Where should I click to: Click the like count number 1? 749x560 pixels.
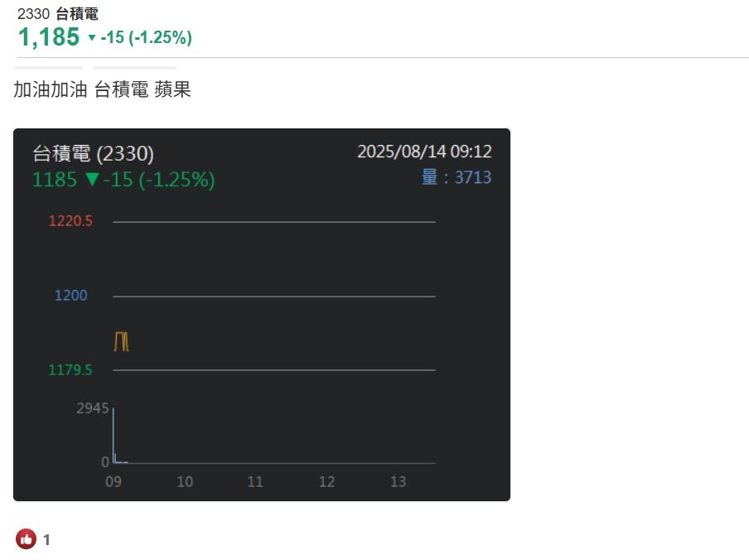point(47,539)
